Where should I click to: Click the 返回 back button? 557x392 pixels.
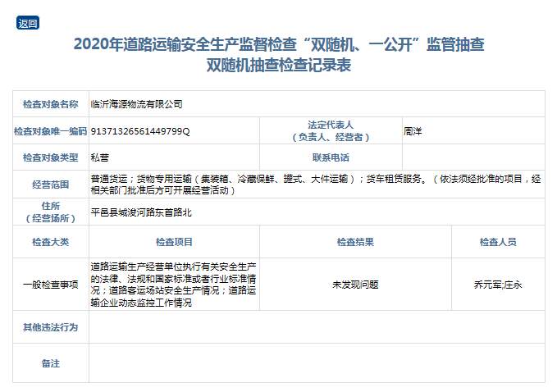click(x=28, y=23)
